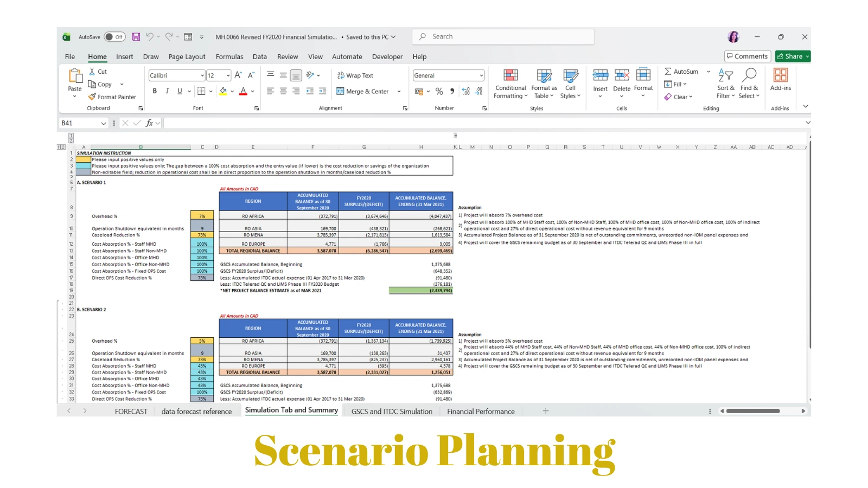
Task: Switch to FORECAST sheet tab
Action: (x=131, y=412)
